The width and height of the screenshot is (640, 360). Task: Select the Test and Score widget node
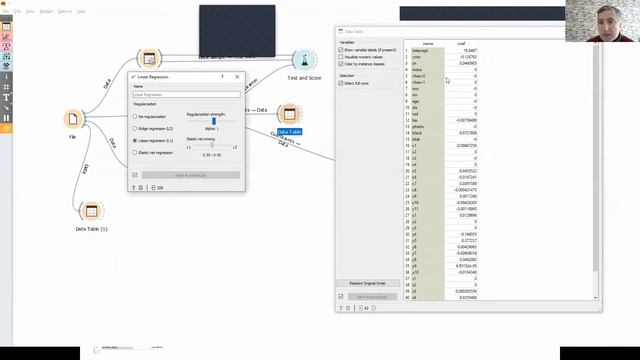[x=304, y=60]
